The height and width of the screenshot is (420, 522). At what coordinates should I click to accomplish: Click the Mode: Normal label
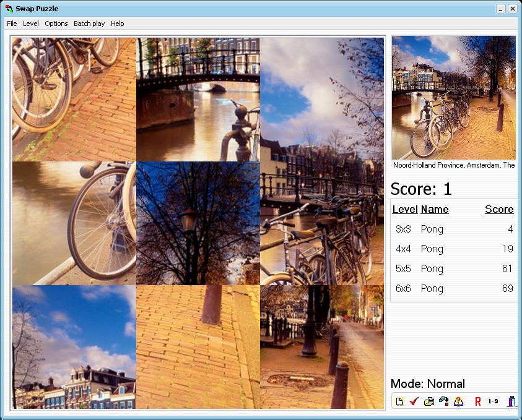point(427,384)
